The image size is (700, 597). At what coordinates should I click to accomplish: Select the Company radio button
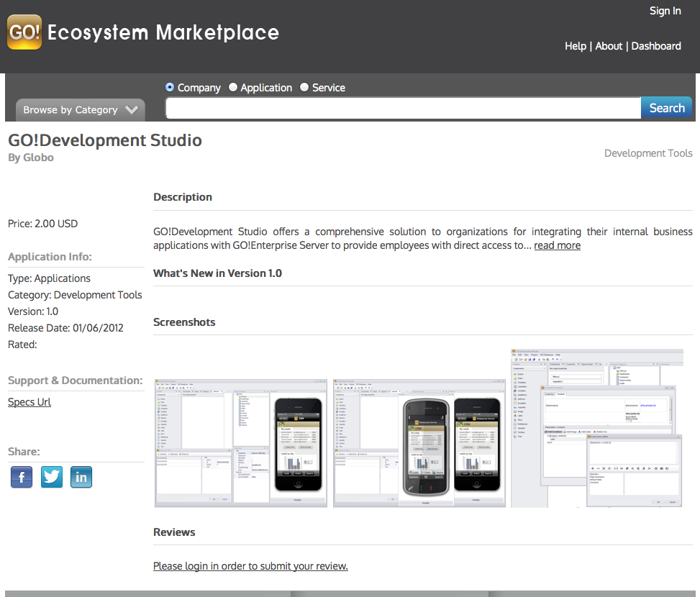coord(170,88)
